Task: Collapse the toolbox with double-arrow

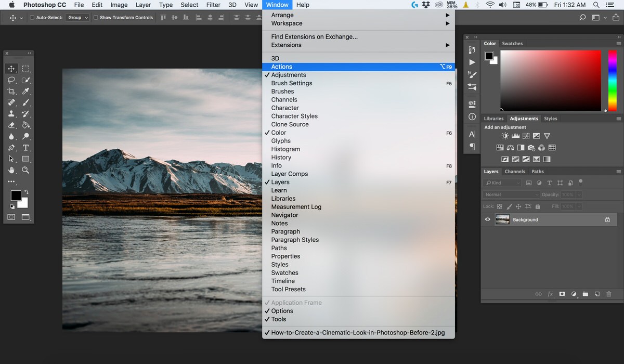Action: pyautogui.click(x=29, y=53)
